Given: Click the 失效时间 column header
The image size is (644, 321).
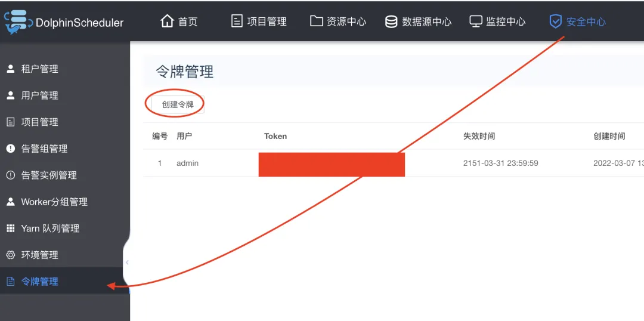Looking at the screenshot, I should 479,136.
